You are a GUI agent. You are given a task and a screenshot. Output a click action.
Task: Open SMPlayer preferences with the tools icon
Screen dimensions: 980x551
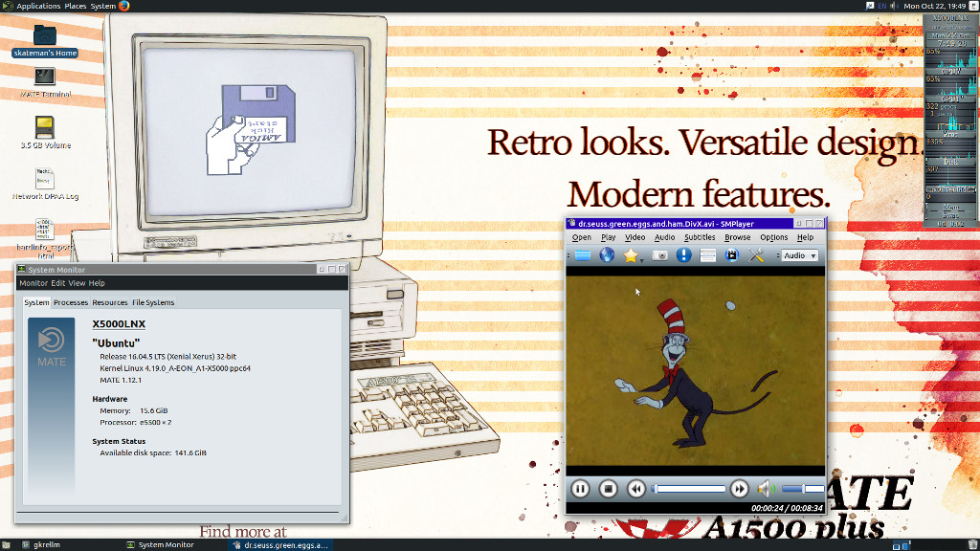coord(756,254)
